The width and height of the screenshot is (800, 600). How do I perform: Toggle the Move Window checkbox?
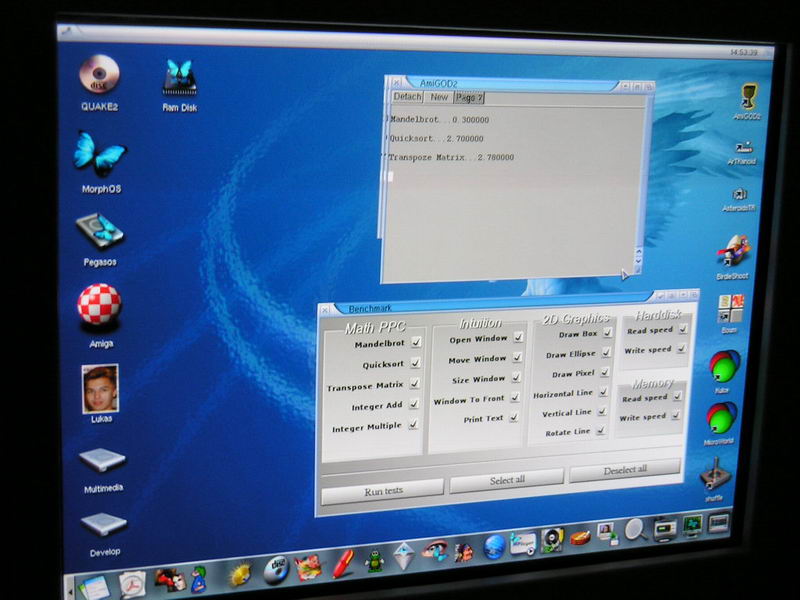pyautogui.click(x=517, y=357)
